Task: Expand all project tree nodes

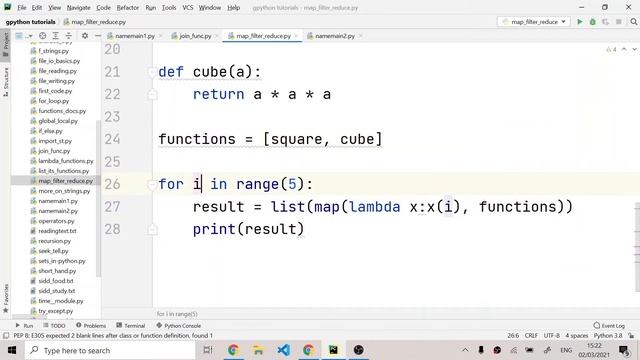Action: click(x=56, y=36)
